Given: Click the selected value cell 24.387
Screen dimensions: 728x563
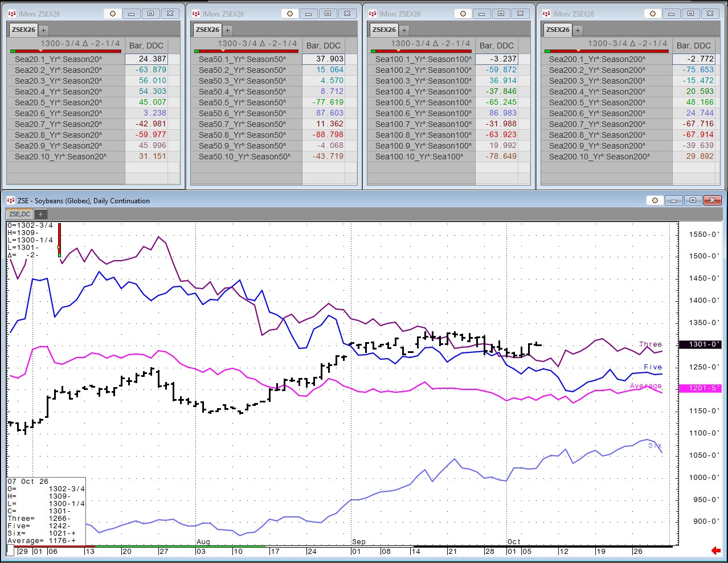Looking at the screenshot, I should point(146,59).
